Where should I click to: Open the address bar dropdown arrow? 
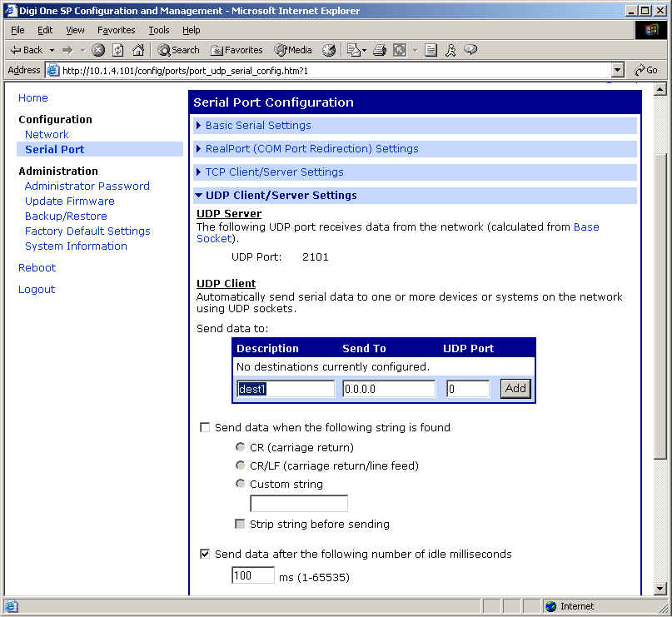pyautogui.click(x=617, y=71)
